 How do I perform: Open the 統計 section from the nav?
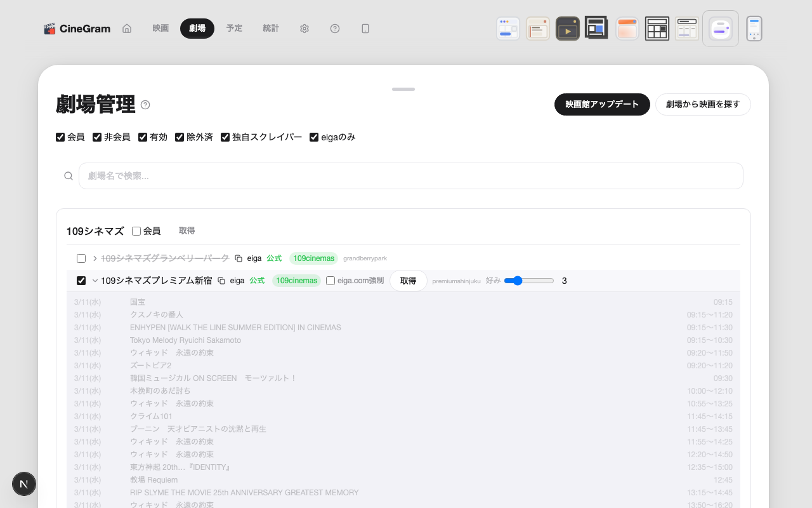click(271, 28)
